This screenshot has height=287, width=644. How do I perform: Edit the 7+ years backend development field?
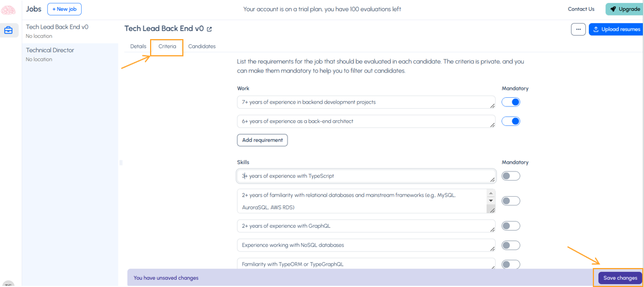click(x=366, y=102)
